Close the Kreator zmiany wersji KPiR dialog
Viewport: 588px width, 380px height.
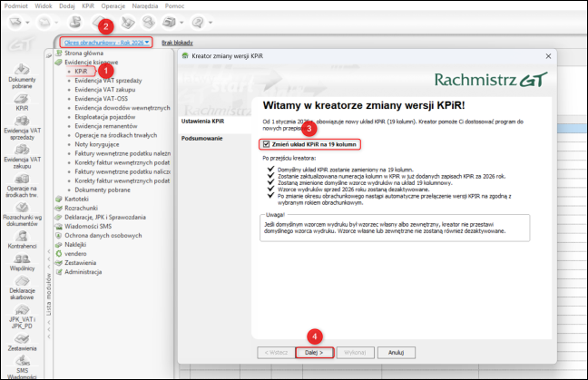(x=548, y=56)
